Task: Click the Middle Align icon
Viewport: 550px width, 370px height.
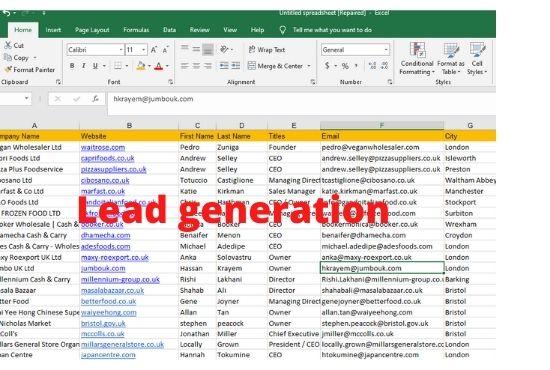Action: (196, 49)
